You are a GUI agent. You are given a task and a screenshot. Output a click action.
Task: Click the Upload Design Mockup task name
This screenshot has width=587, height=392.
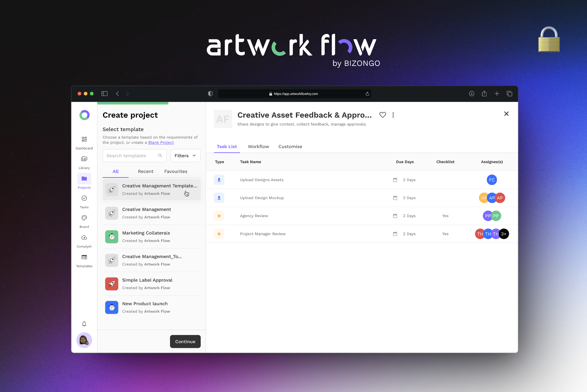pos(262,198)
